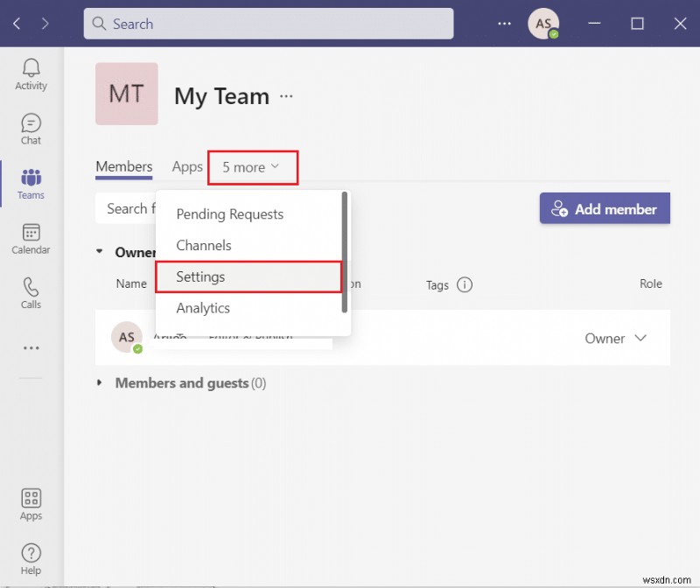Click the MT team avatar

127,94
